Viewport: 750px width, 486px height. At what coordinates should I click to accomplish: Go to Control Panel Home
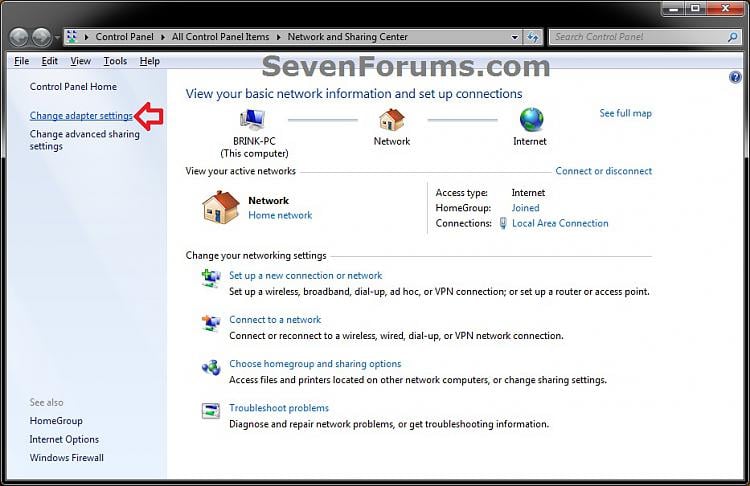73,87
